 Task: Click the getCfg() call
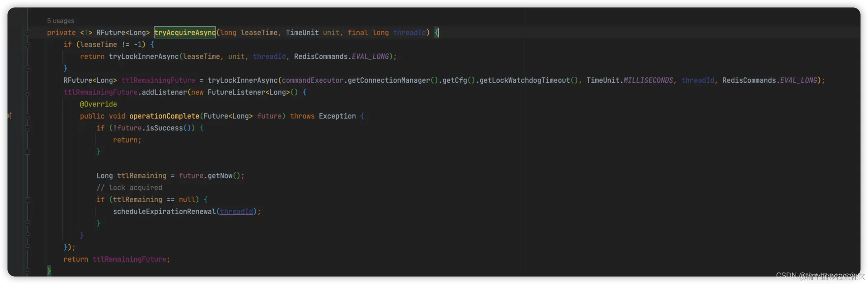pyautogui.click(x=459, y=80)
